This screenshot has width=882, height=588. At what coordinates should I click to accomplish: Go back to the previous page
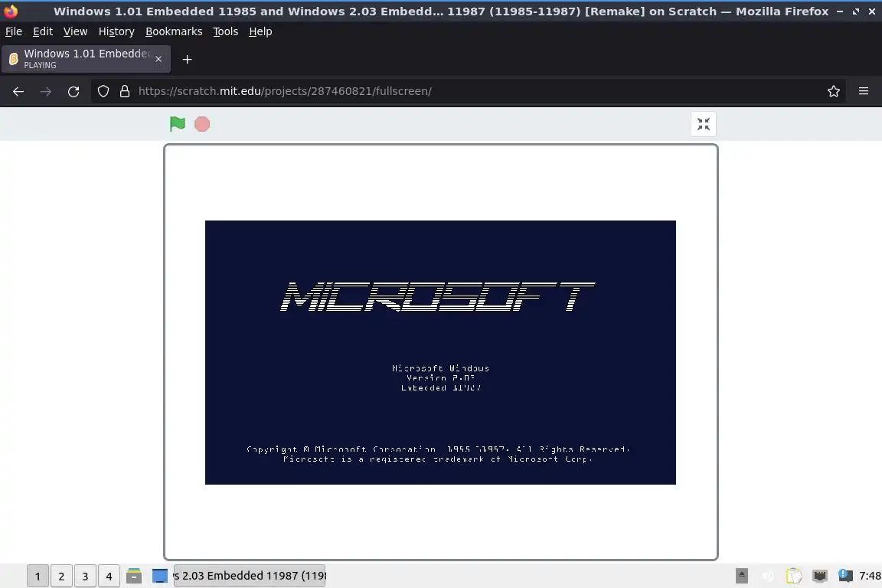[x=18, y=91]
